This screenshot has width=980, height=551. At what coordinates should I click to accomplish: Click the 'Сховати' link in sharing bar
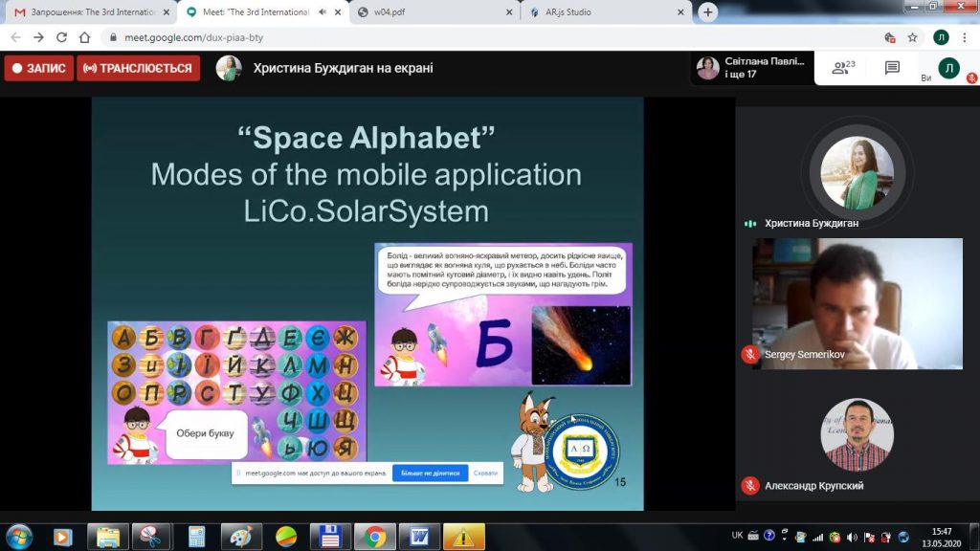[485, 473]
